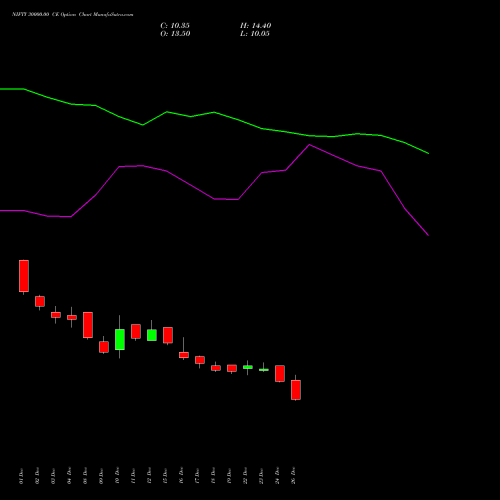The width and height of the screenshot is (500, 500).
Task: Click the 10 Dec date label
Action: coord(117,476)
